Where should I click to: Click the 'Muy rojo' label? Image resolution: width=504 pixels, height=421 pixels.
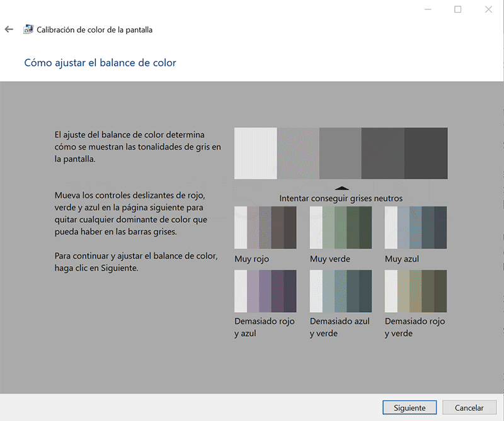[251, 259]
